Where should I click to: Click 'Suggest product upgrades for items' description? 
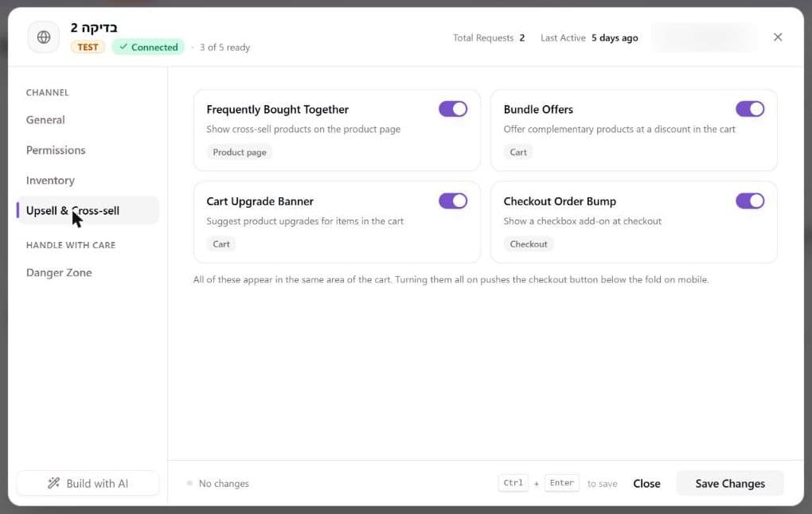coord(305,221)
